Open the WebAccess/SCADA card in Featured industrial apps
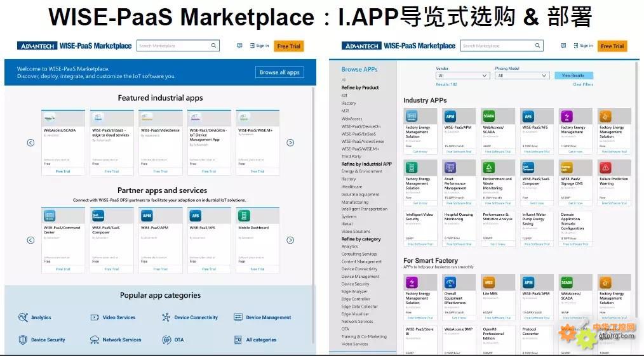 pos(64,143)
